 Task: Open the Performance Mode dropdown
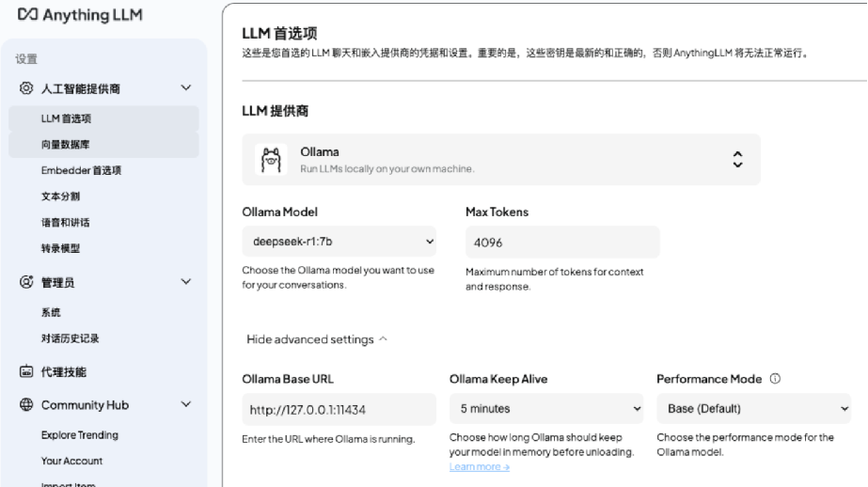(753, 408)
